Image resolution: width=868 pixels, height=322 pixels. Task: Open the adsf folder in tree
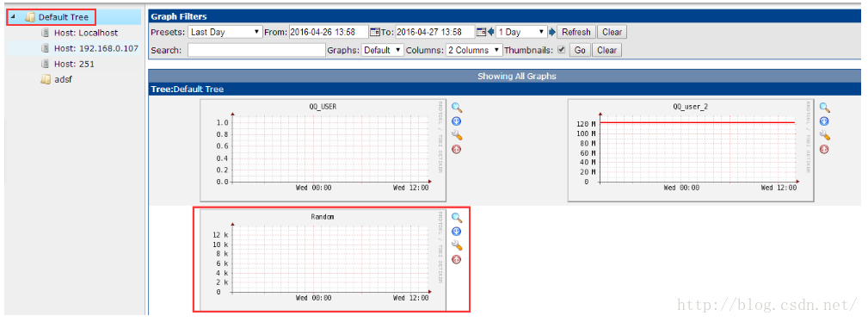coord(63,79)
